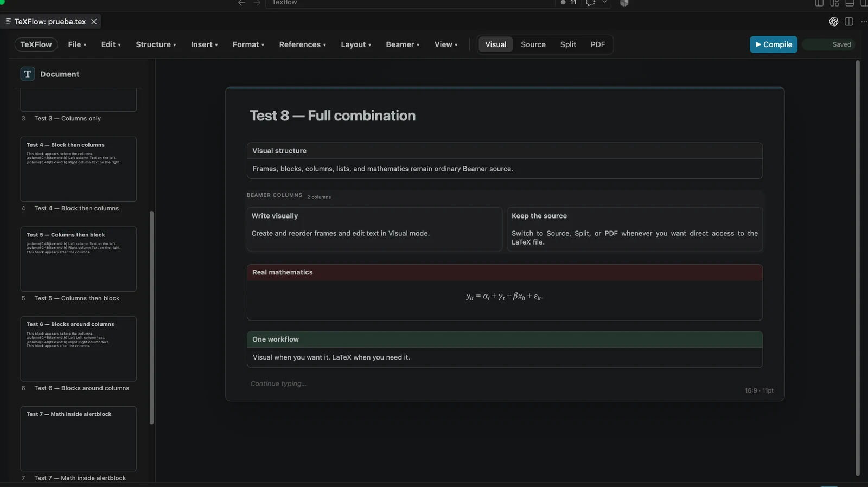Open the Beamer menu

[403, 44]
